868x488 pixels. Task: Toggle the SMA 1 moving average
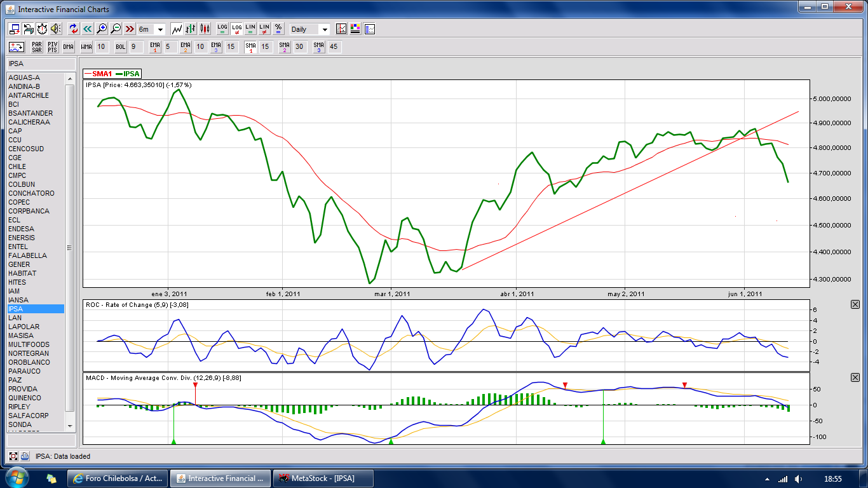click(251, 47)
